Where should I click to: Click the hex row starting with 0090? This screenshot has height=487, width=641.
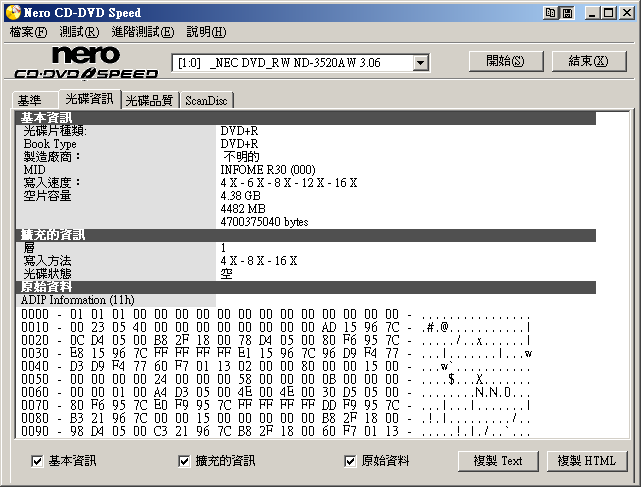[276, 431]
